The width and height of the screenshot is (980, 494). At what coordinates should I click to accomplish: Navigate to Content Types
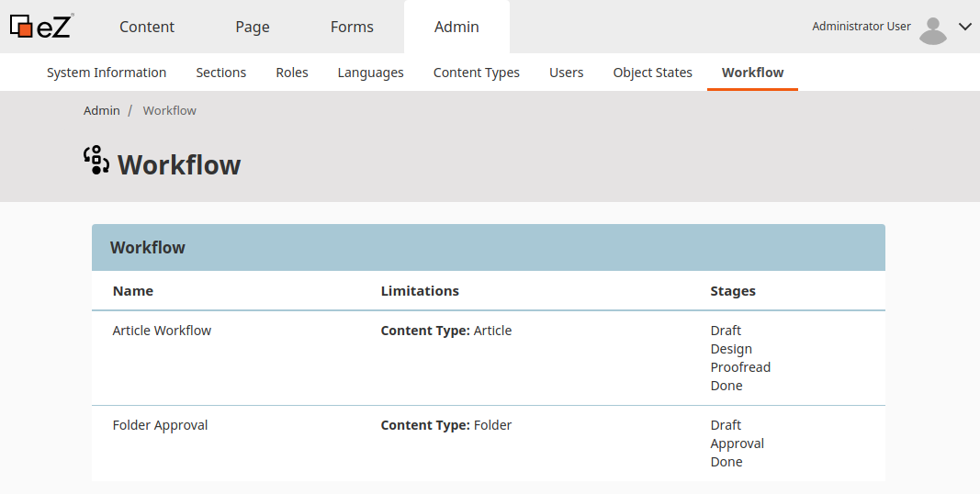coord(477,73)
